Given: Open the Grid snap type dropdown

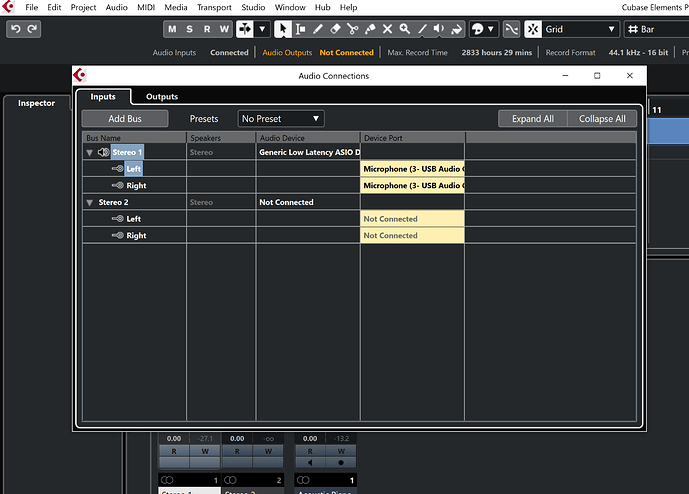Looking at the screenshot, I should click(580, 29).
